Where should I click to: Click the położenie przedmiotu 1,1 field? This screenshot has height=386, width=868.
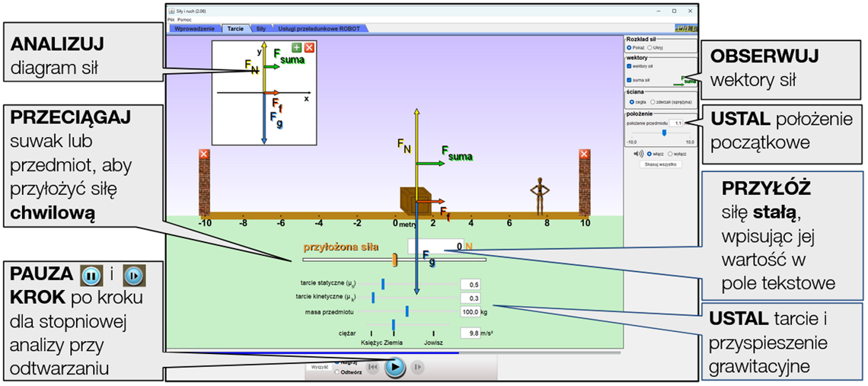(x=676, y=123)
